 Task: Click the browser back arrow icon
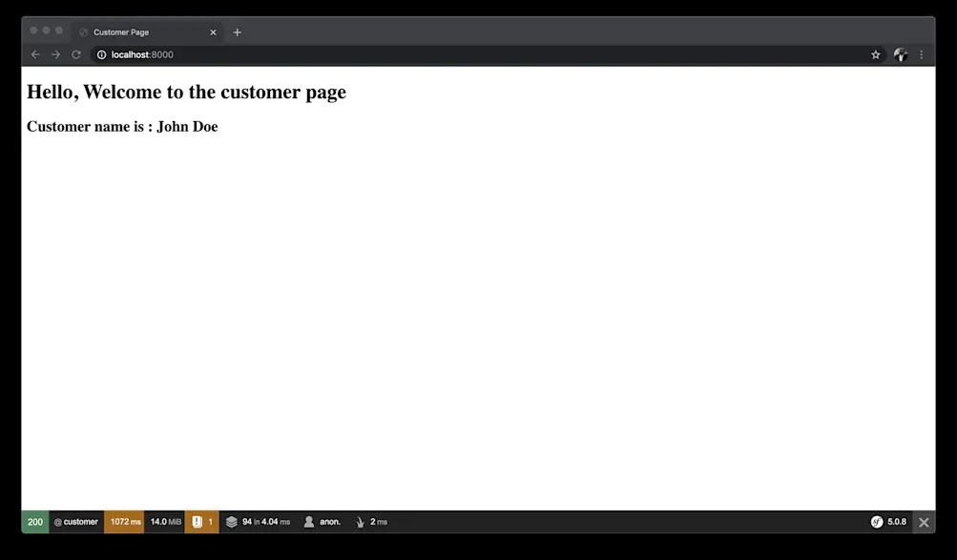point(35,54)
